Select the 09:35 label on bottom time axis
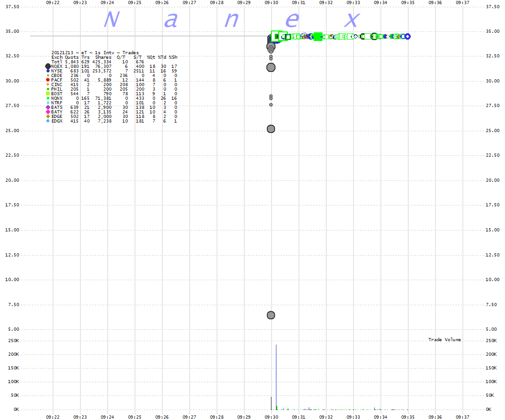Screen dimensions: 505x420 408,417
